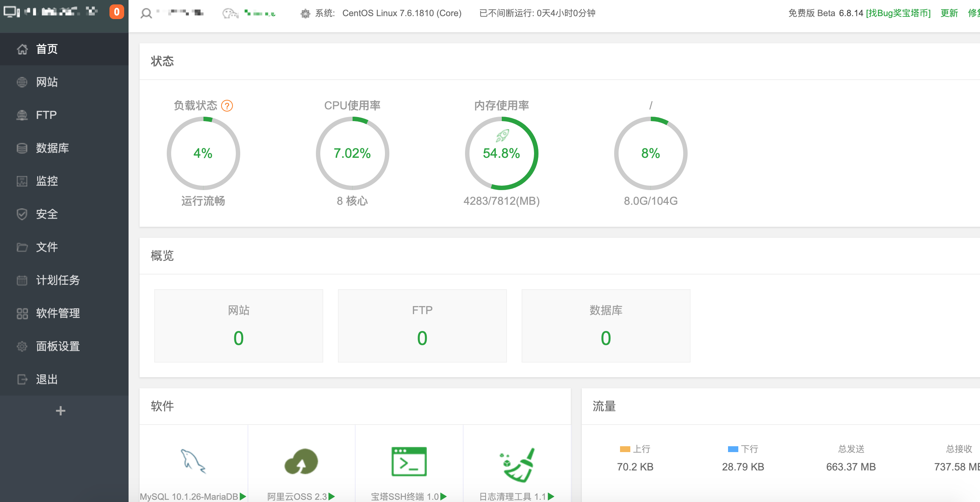Click the 阿里云OSS 2.3 label
The image size is (980, 502).
[x=297, y=496]
